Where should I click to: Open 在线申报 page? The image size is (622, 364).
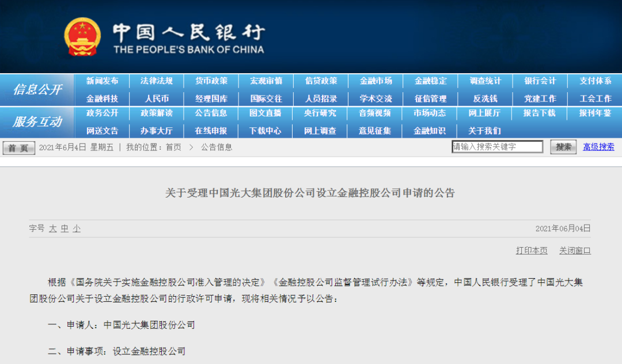211,131
